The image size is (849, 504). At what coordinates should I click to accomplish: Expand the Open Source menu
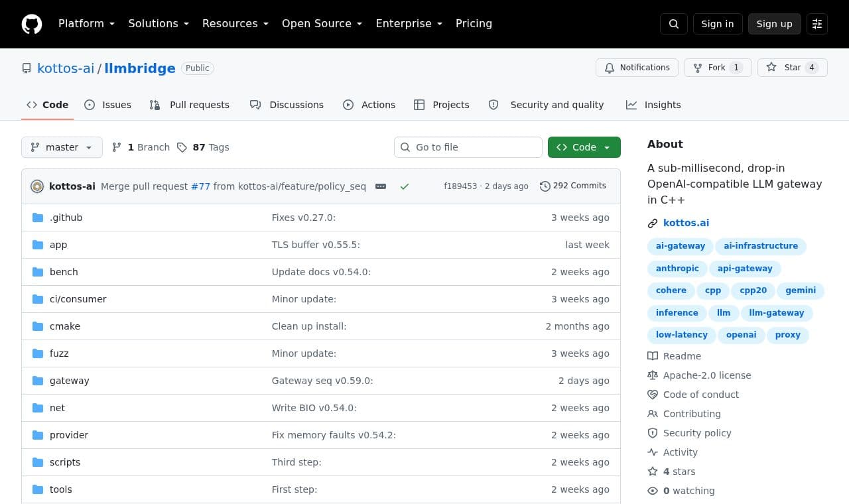click(x=322, y=23)
